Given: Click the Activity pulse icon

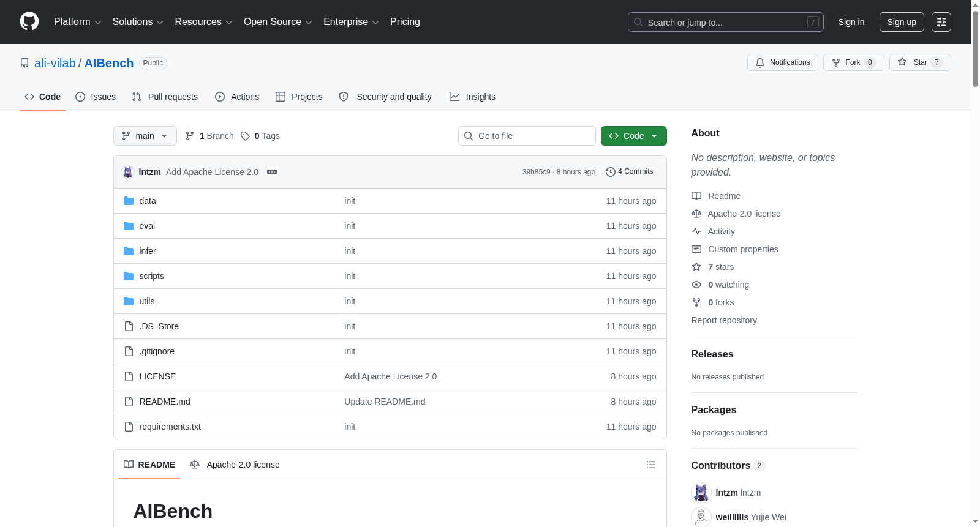Looking at the screenshot, I should 696,231.
